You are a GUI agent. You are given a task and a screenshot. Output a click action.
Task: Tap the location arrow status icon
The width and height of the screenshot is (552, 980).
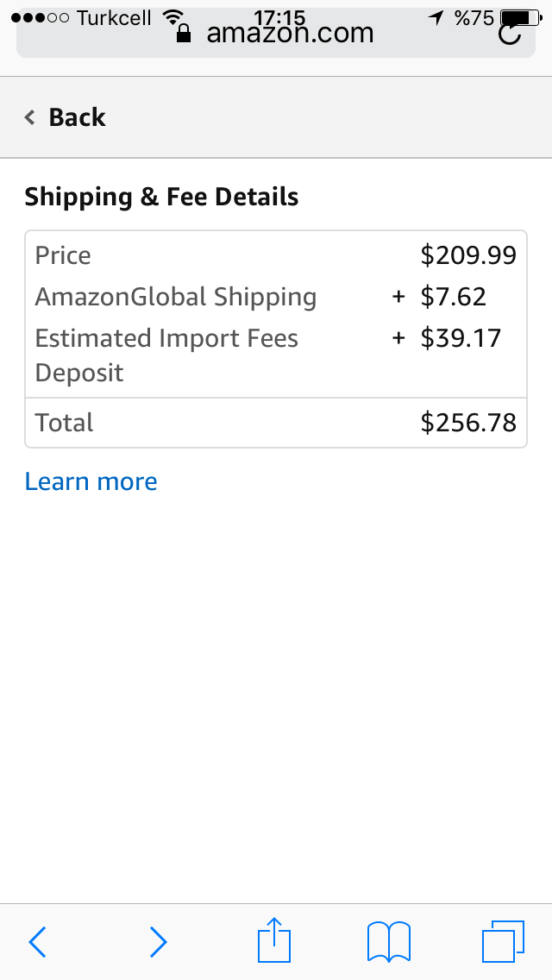click(x=436, y=17)
